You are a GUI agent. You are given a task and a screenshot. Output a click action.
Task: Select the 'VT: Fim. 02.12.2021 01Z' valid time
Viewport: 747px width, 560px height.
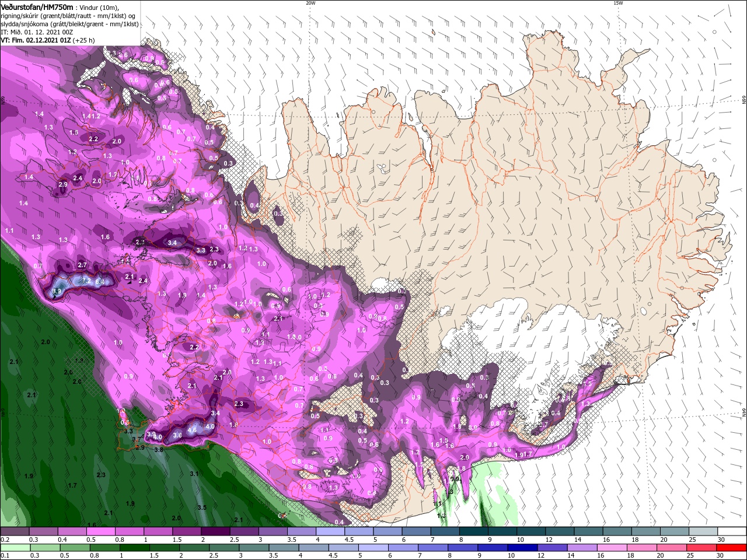tap(36, 40)
